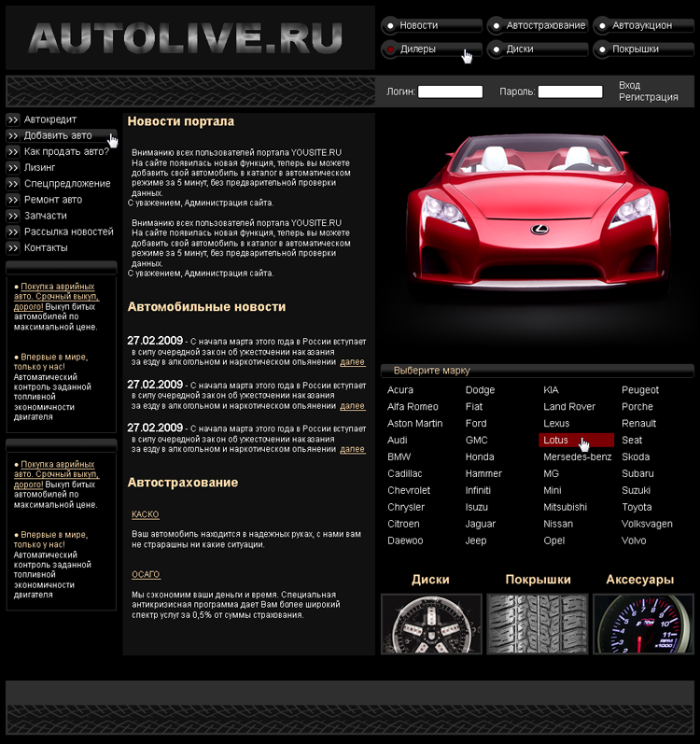
Task: Click the radio bullet beside Автоаукцион
Action: (602, 25)
